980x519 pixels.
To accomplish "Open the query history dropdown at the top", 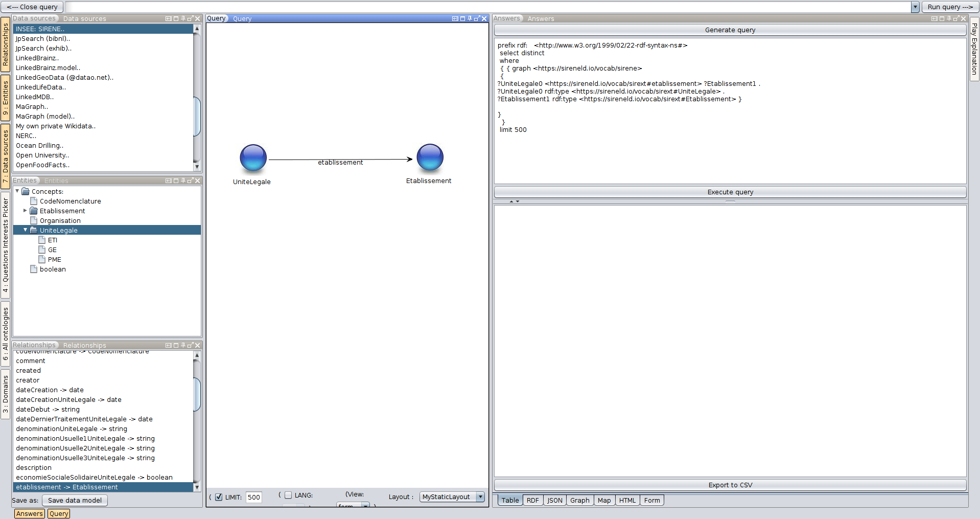I will 916,7.
